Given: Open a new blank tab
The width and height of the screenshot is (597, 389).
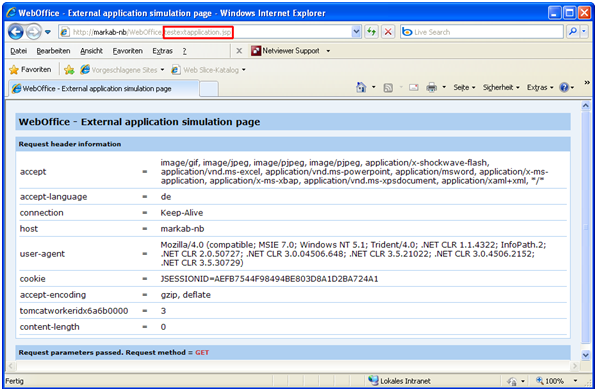Looking at the screenshot, I should (209, 89).
